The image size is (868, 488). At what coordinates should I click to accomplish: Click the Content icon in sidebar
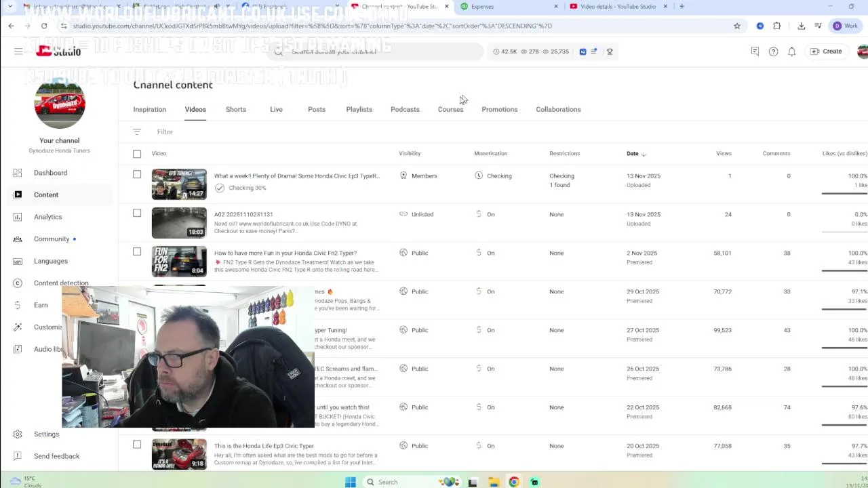[18, 195]
